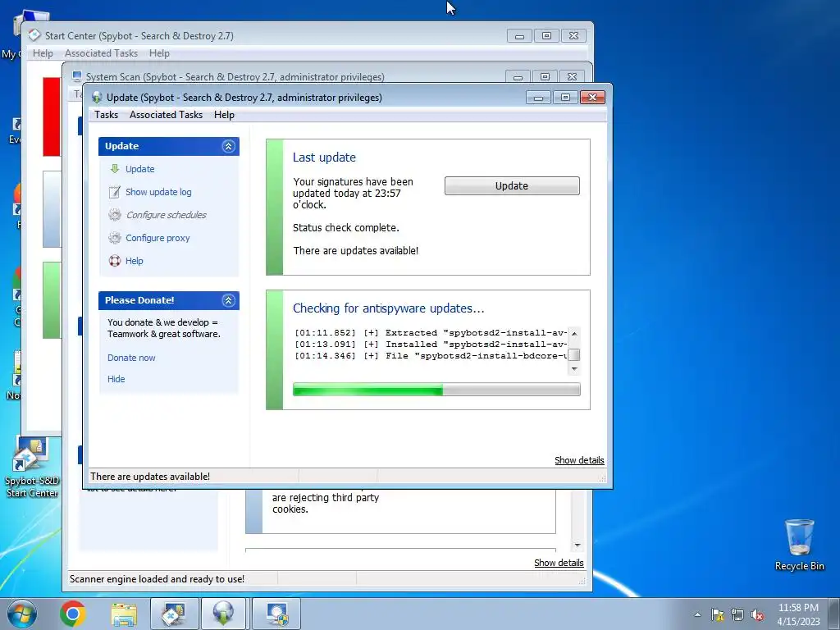Viewport: 840px width, 630px height.
Task: Click the update log scroll up arrow
Action: click(x=574, y=333)
